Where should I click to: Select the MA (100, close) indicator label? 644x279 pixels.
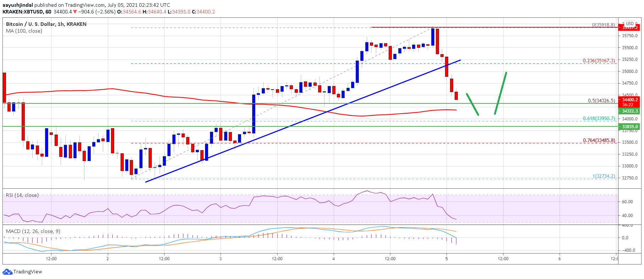(24, 31)
